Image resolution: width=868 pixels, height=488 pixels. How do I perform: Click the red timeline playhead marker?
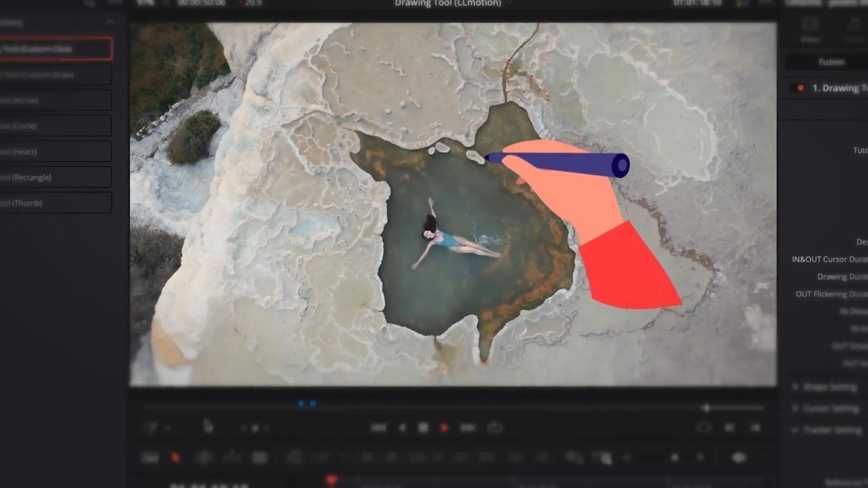pyautogui.click(x=331, y=480)
